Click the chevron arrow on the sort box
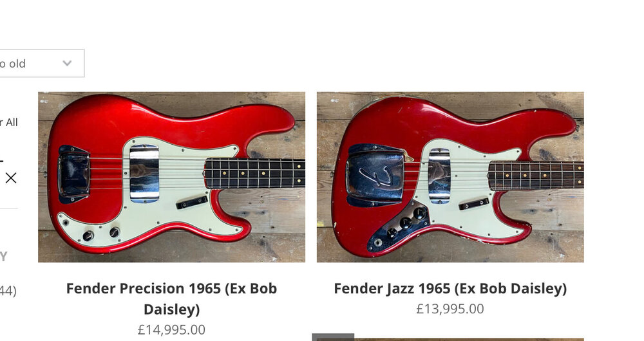This screenshot has width=644, height=341. pos(67,63)
